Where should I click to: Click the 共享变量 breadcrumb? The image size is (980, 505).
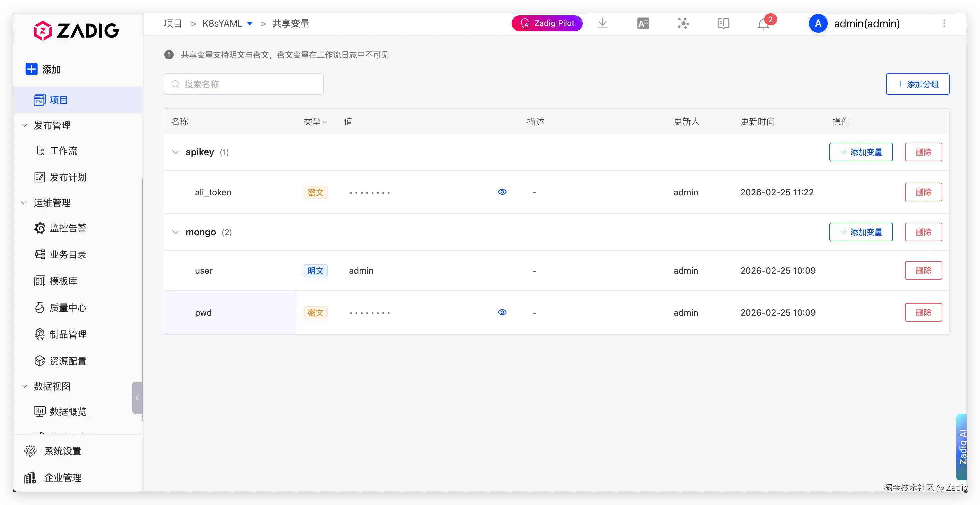291,24
